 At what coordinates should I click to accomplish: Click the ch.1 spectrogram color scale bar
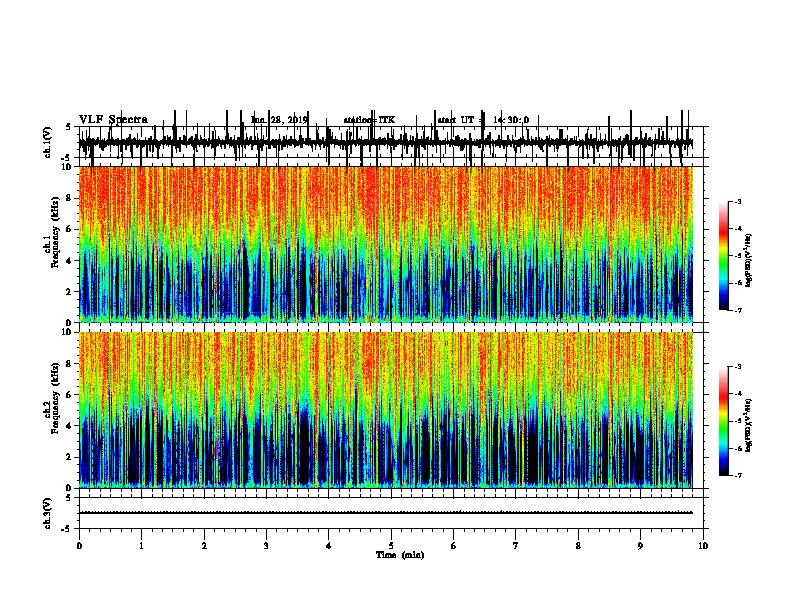pyautogui.click(x=724, y=256)
